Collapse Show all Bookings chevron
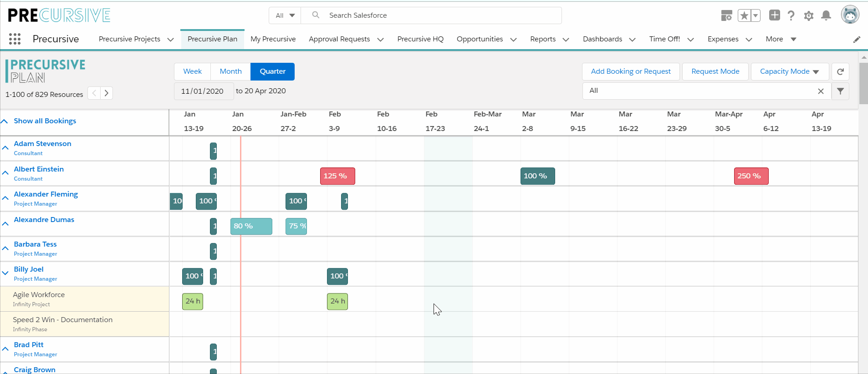The image size is (868, 374). [5, 121]
